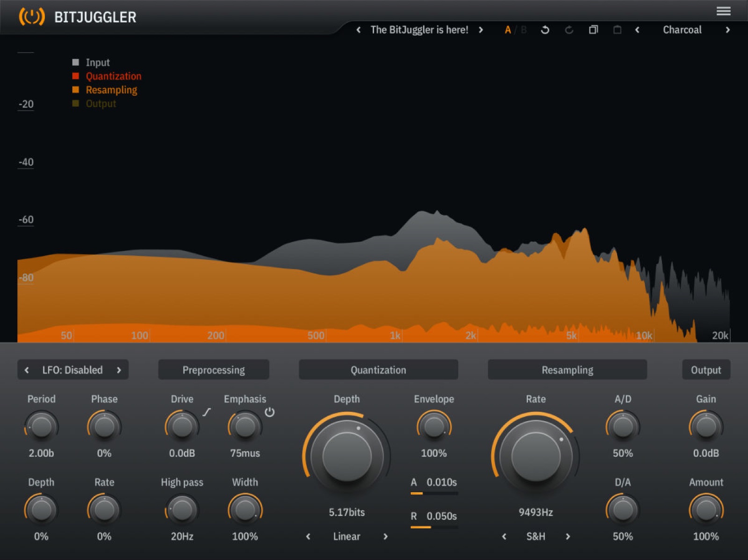The width and height of the screenshot is (748, 560).
Task: Select next color theme after Charcoal
Action: 727,30
